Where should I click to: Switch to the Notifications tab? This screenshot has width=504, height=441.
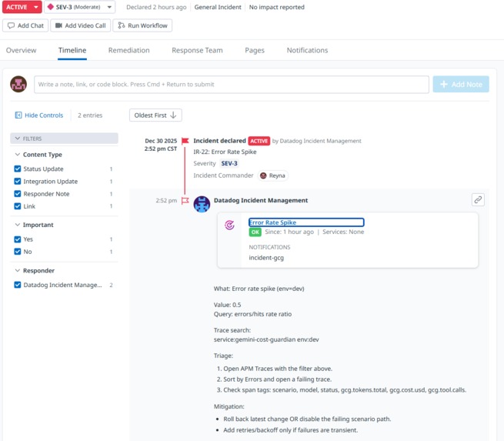(307, 50)
